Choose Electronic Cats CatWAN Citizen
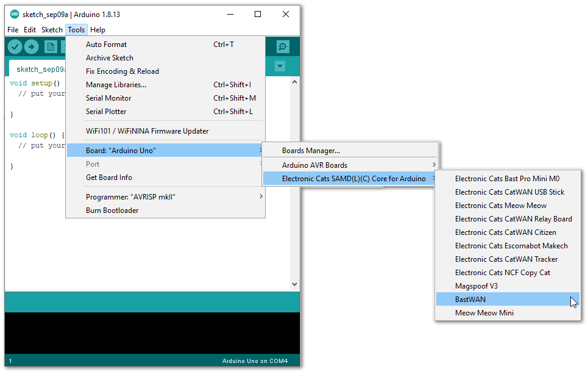 pos(508,232)
